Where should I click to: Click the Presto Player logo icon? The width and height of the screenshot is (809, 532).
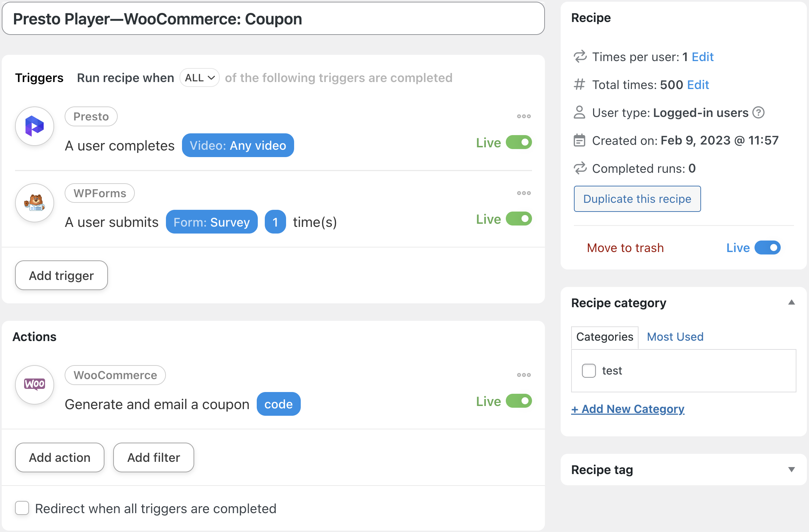35,126
